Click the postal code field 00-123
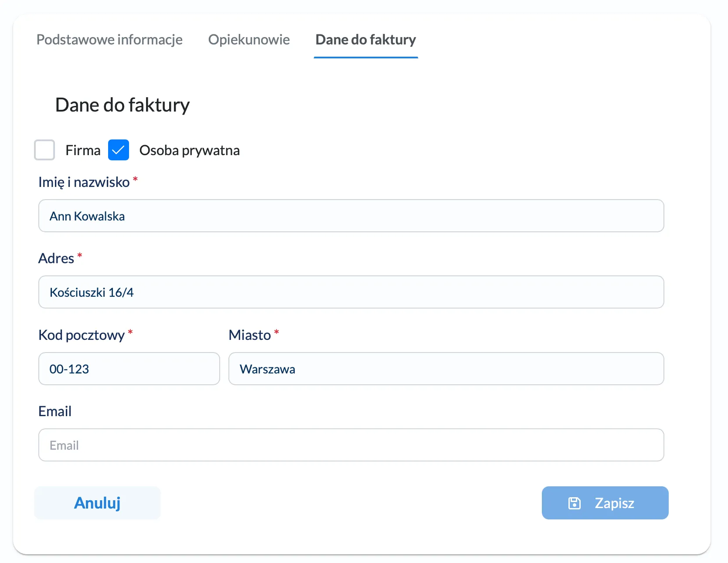The height and width of the screenshot is (563, 728). click(129, 369)
